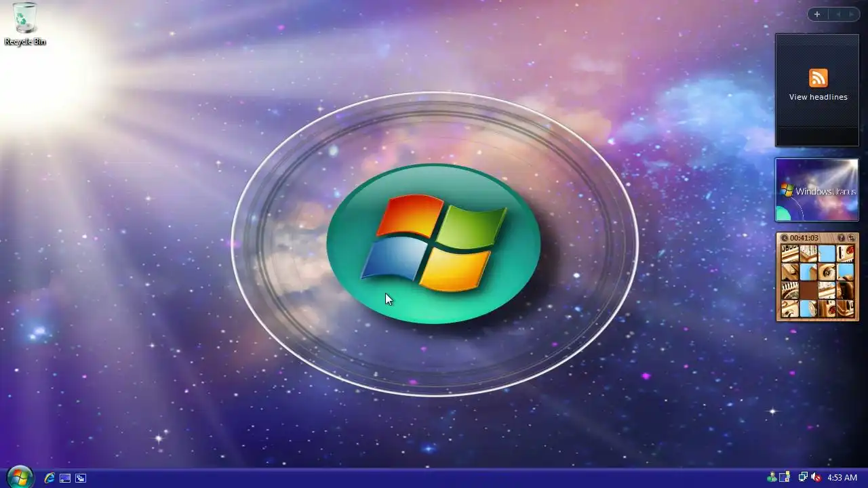Click the 4:53 AM taskbar clock
Screen dimensions: 868x488
(x=842, y=478)
